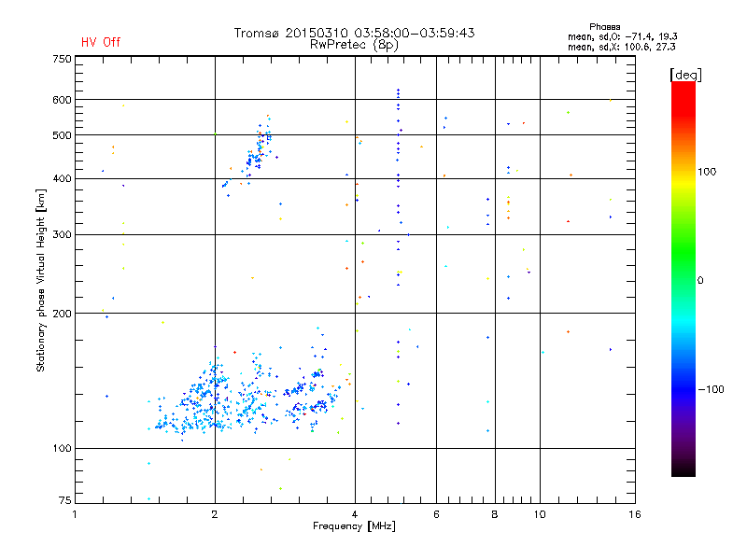Click the y-axis tick label 750

[62, 59]
